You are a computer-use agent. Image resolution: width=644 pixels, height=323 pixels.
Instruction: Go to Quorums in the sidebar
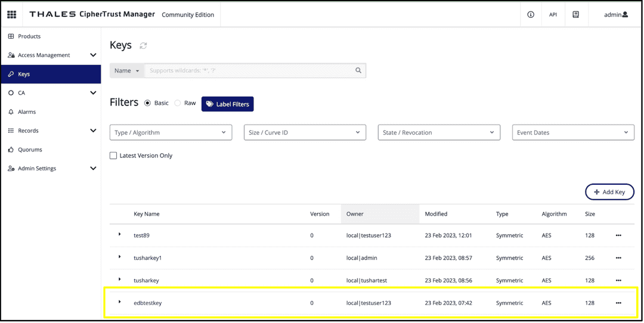click(x=30, y=150)
